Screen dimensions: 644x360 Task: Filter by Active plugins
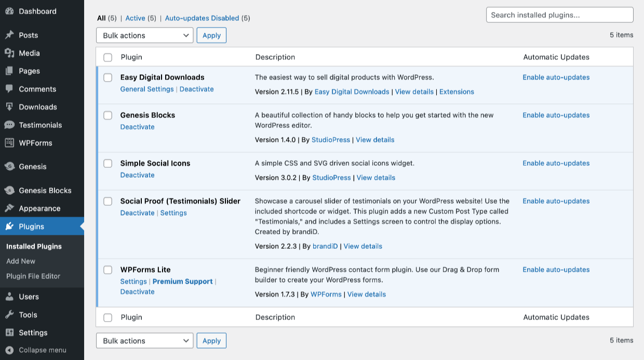click(x=135, y=18)
